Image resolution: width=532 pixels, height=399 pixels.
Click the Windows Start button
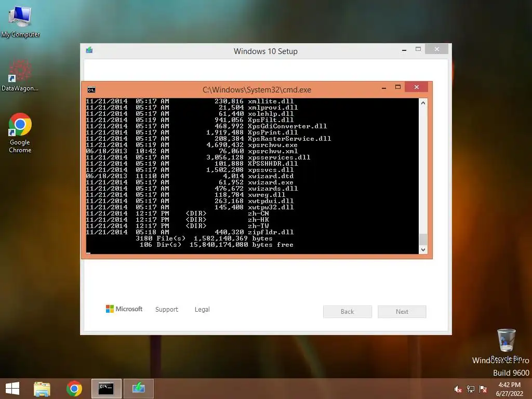(12, 389)
